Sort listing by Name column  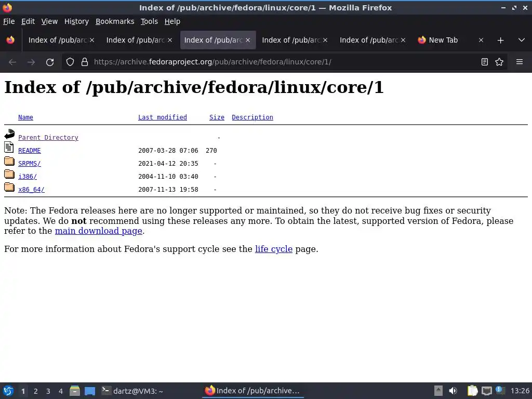click(25, 117)
